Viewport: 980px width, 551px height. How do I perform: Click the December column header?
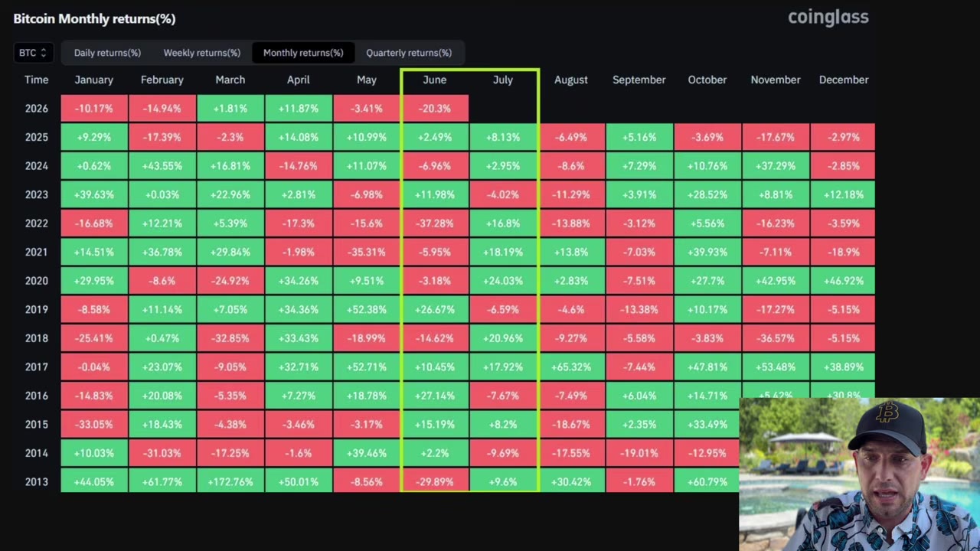[x=844, y=80]
